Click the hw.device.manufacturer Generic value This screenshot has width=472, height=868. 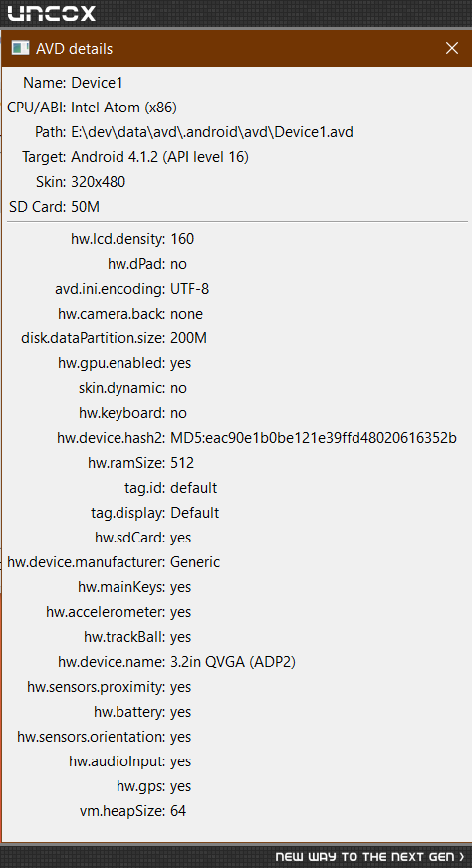click(195, 562)
